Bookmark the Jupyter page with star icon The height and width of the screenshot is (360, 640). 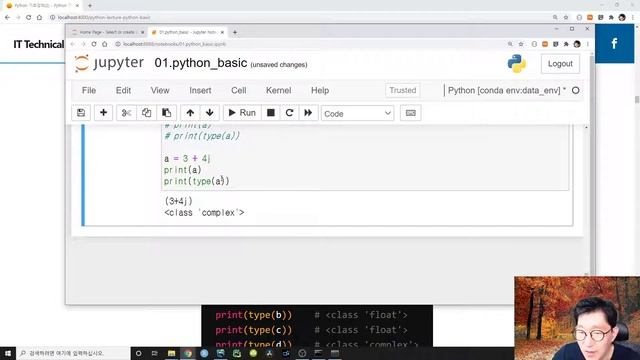tap(521, 44)
